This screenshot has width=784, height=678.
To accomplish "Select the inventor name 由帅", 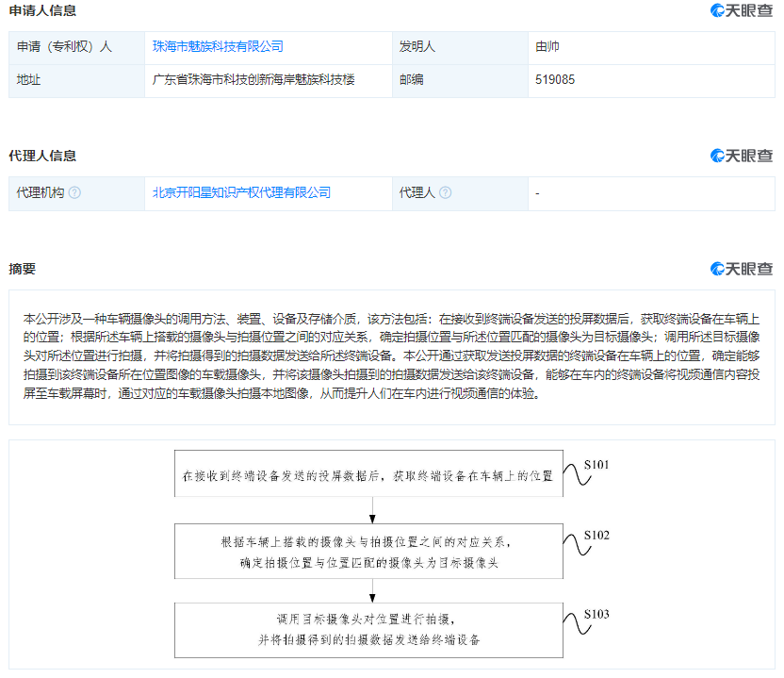I will [x=547, y=46].
